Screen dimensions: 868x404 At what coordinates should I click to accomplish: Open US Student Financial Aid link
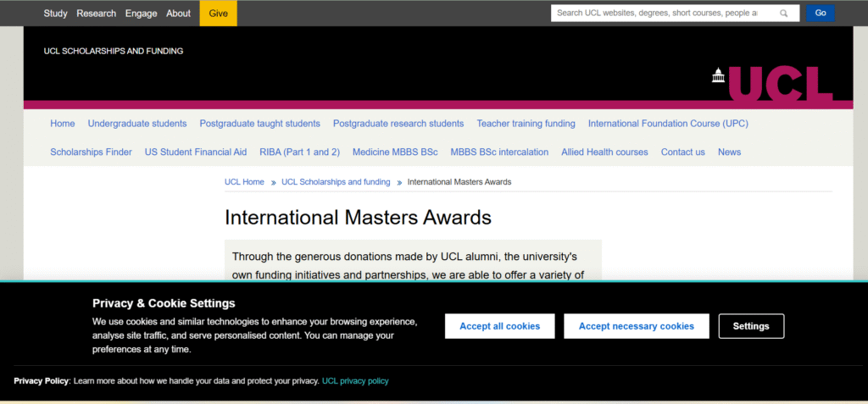point(196,152)
